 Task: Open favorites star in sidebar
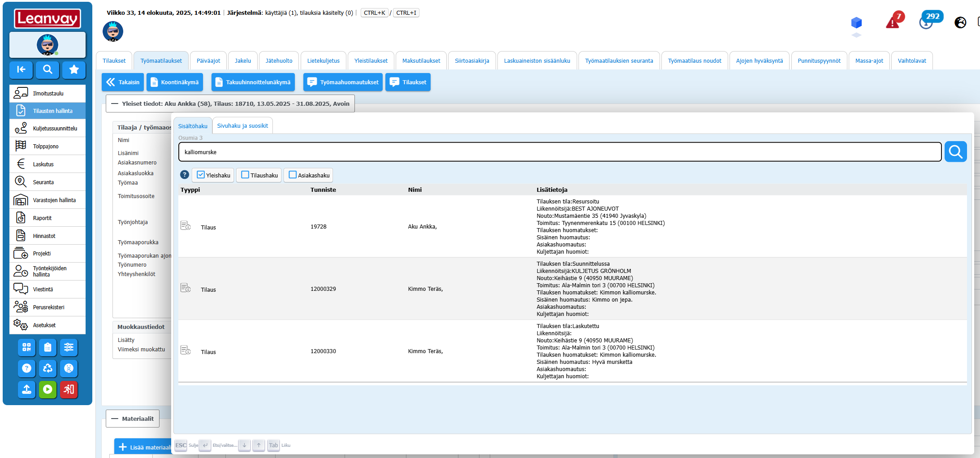pos(74,69)
